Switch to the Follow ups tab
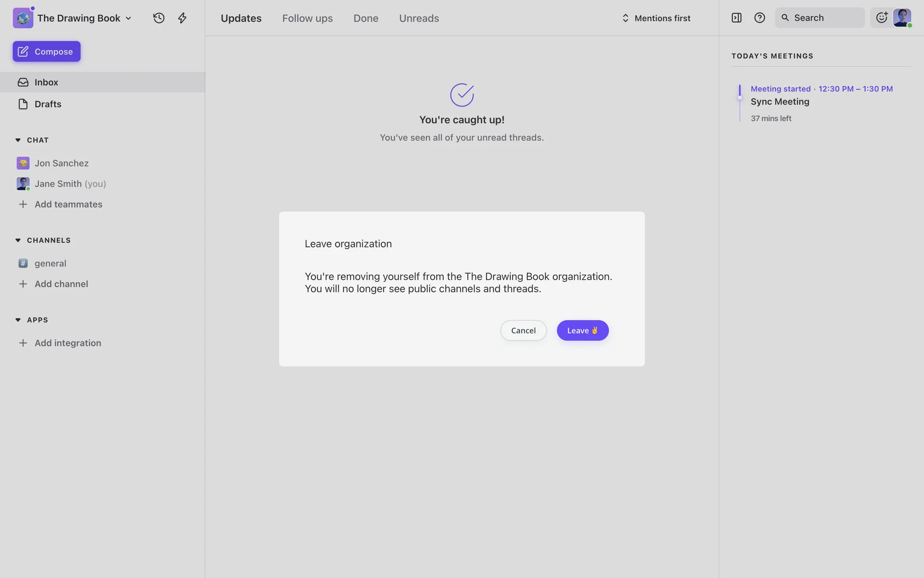The width and height of the screenshot is (924, 578). pos(307,18)
